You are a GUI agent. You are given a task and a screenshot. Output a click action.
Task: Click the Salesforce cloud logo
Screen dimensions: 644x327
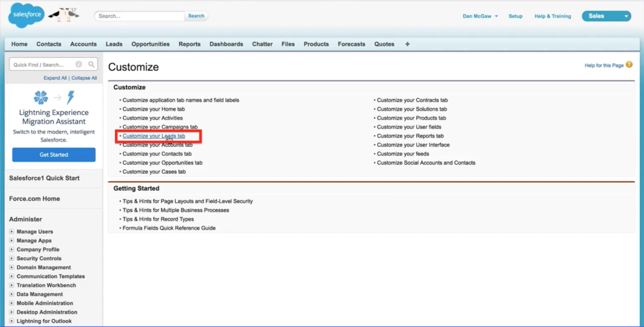[26, 15]
